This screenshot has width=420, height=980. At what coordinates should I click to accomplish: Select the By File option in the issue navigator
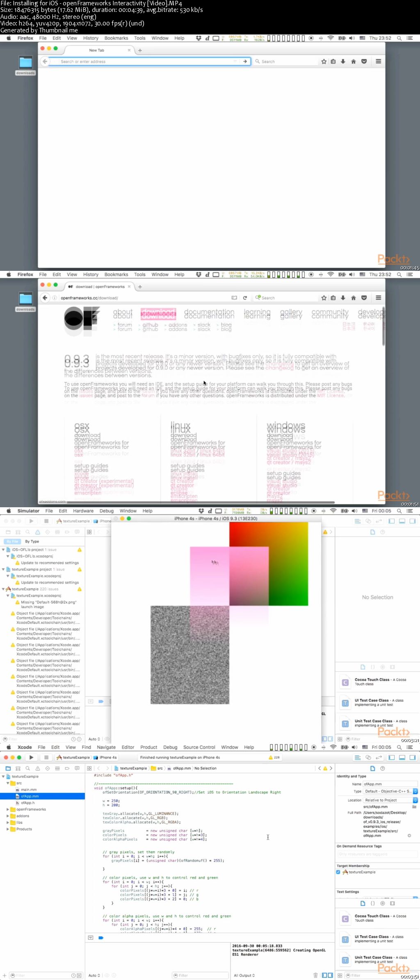[12, 541]
